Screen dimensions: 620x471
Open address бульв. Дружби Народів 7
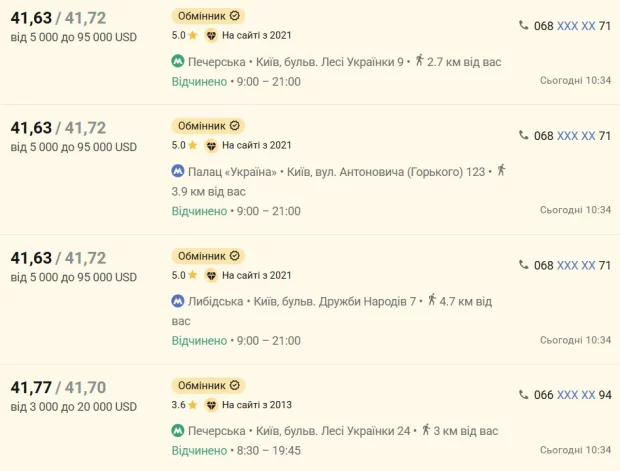click(x=335, y=302)
